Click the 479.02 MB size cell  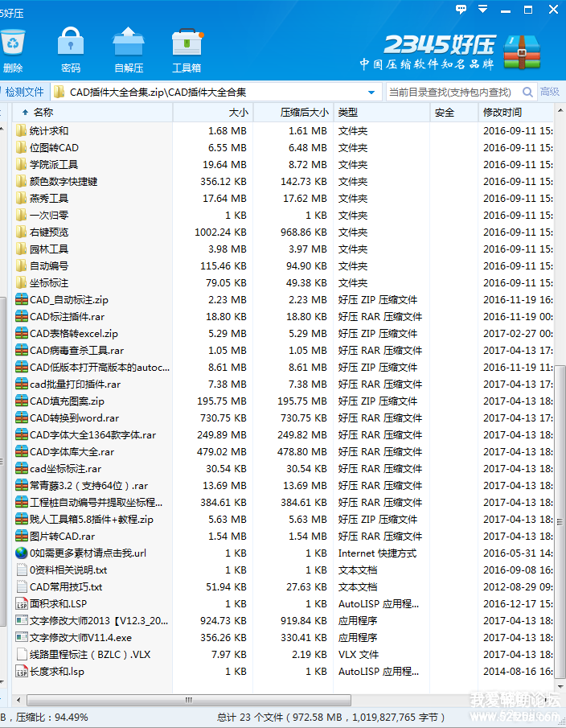(222, 452)
